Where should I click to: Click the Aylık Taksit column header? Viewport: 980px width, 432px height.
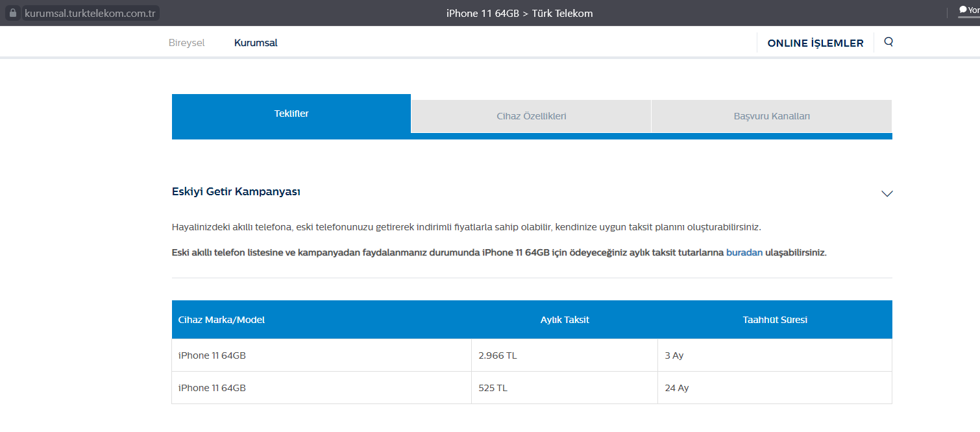click(565, 320)
